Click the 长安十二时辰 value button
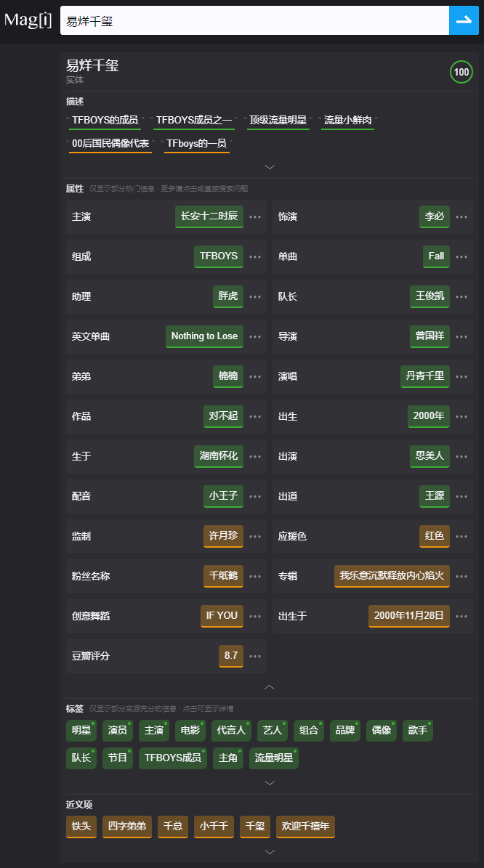 click(x=209, y=216)
